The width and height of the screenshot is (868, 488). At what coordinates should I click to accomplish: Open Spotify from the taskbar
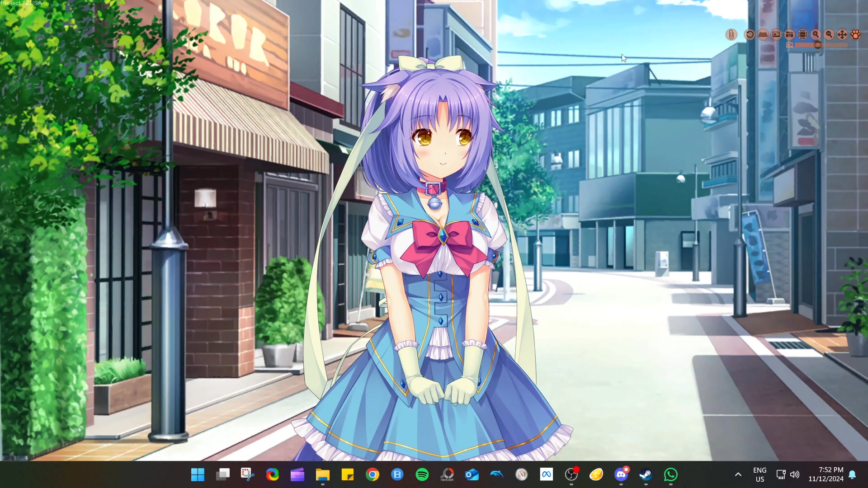pyautogui.click(x=422, y=474)
